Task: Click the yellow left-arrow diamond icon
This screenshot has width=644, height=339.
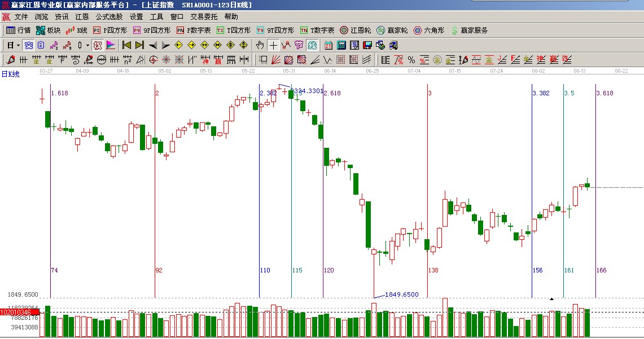Action: pyautogui.click(x=178, y=45)
